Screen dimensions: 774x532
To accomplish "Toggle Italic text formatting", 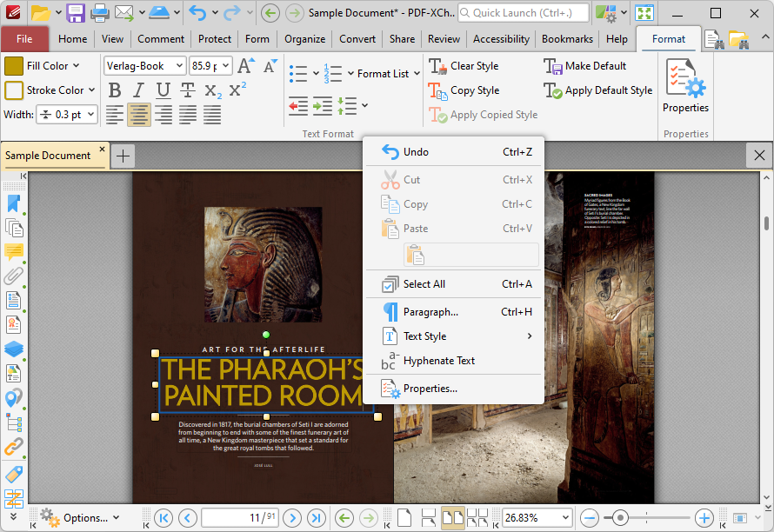I will [138, 90].
